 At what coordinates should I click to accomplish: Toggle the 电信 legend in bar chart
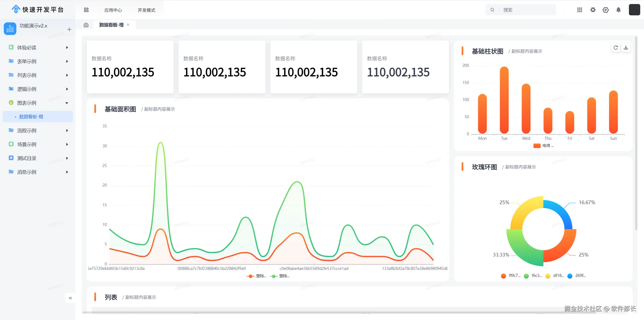pyautogui.click(x=543, y=146)
